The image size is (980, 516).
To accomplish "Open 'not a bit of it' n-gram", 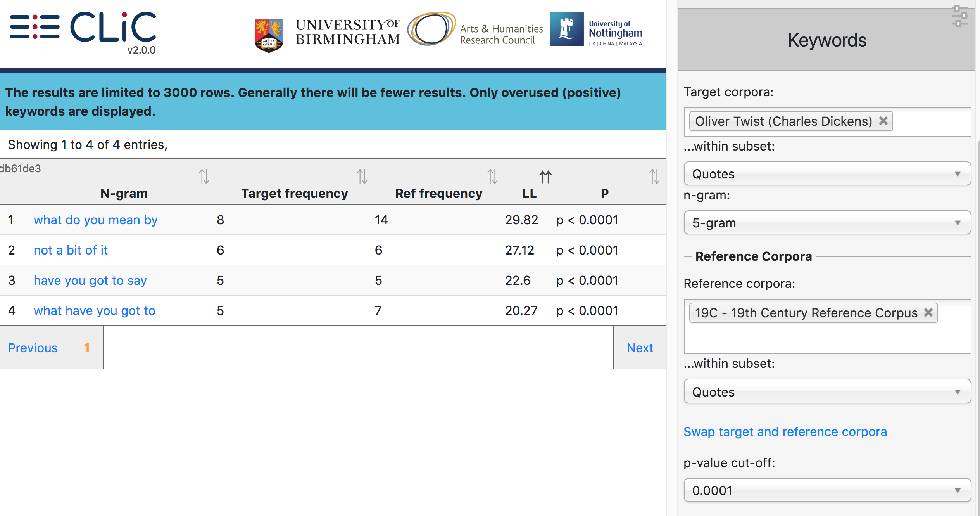I will (71, 250).
